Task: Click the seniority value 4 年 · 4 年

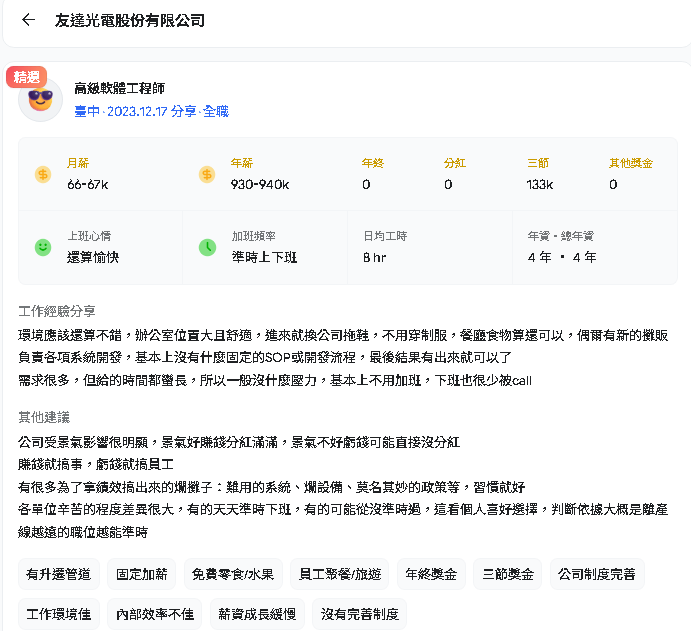Action: pos(562,257)
